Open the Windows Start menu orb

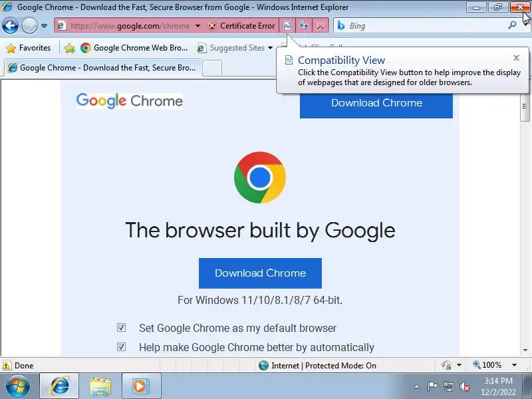18,386
